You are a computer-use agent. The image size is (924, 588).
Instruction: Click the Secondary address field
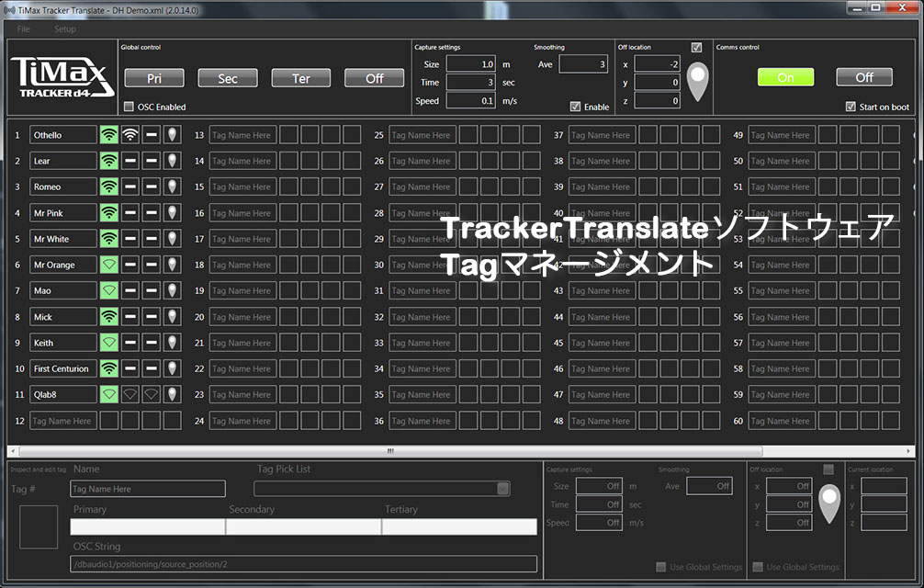pyautogui.click(x=303, y=526)
